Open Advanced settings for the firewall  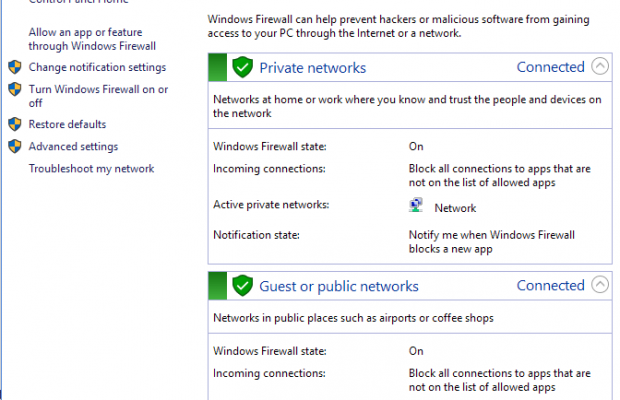pos(73,147)
